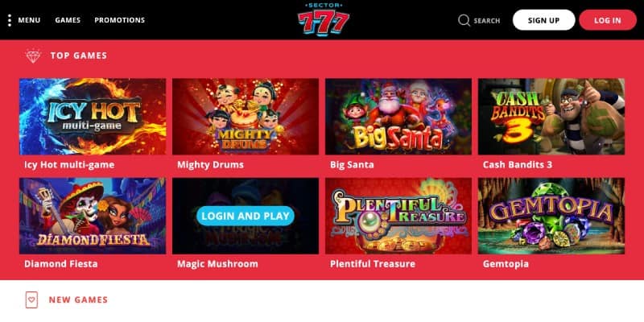
Task: Open the Games menu item
Action: pyautogui.click(x=68, y=20)
